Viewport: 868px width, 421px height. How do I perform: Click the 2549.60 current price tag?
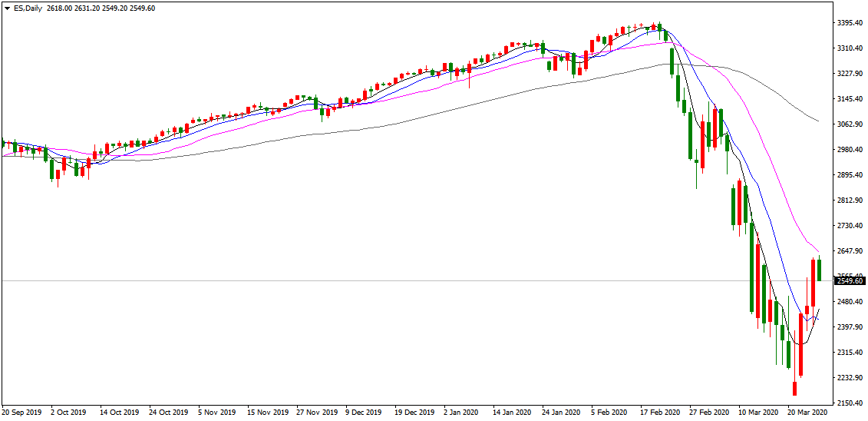pos(850,281)
